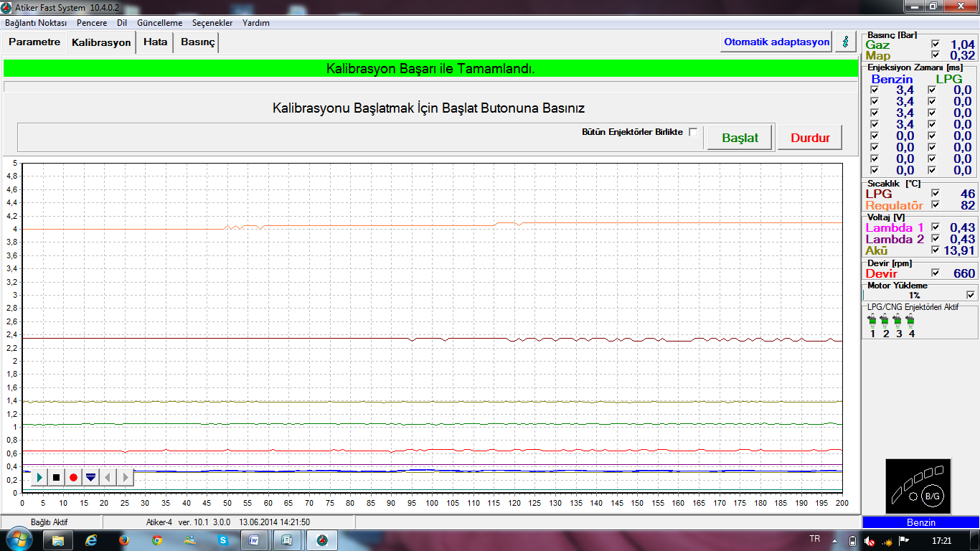Toggle the Regulatör temperature checkbox
This screenshot has height=551, width=980.
(935, 204)
